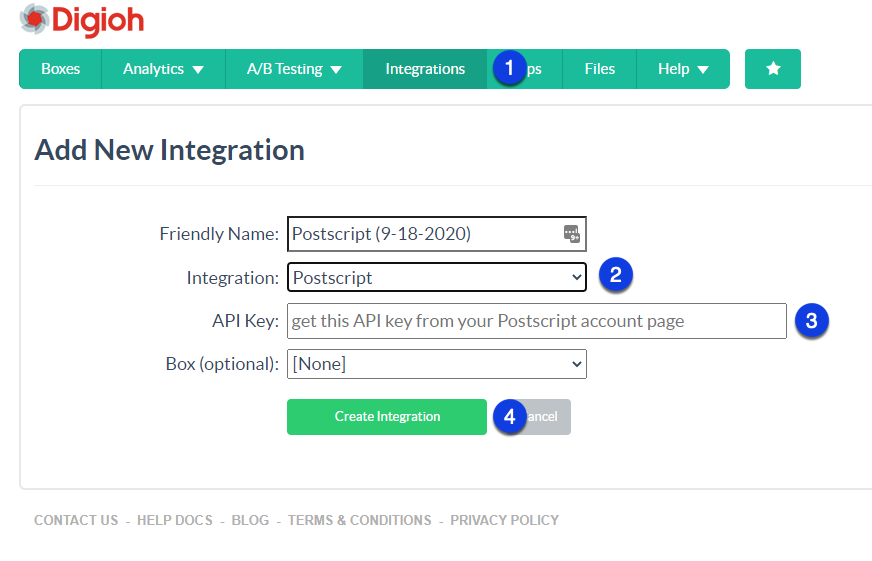The image size is (872, 561).
Task: Click the Digioh logo
Action: coord(82,20)
